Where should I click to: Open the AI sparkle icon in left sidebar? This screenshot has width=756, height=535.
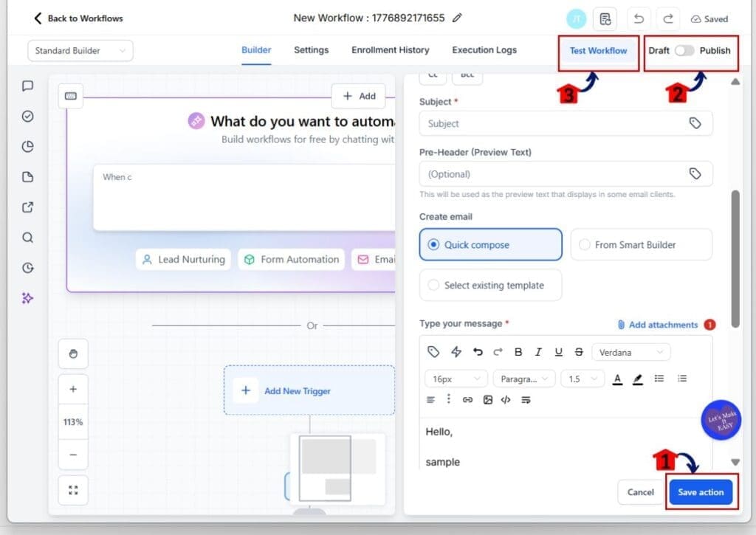pyautogui.click(x=27, y=298)
